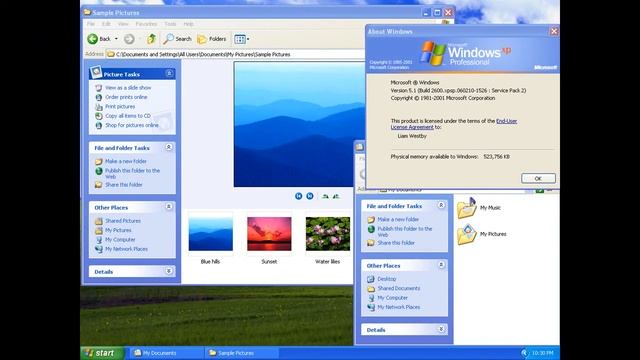640x360 pixels.
Task: Open Shared Documents link
Action: pos(398,289)
